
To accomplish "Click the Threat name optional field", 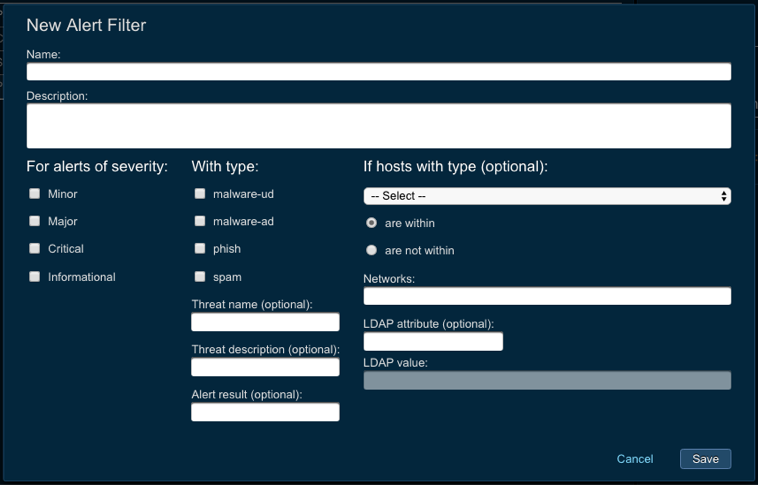I will (265, 322).
